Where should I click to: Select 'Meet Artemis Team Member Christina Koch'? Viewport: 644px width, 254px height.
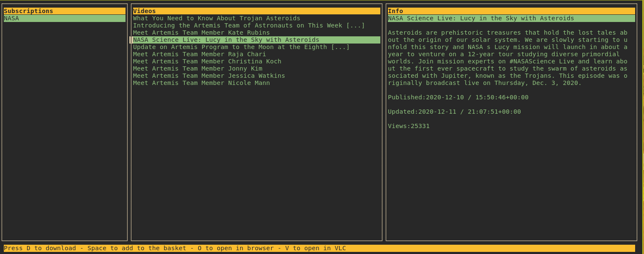click(207, 62)
